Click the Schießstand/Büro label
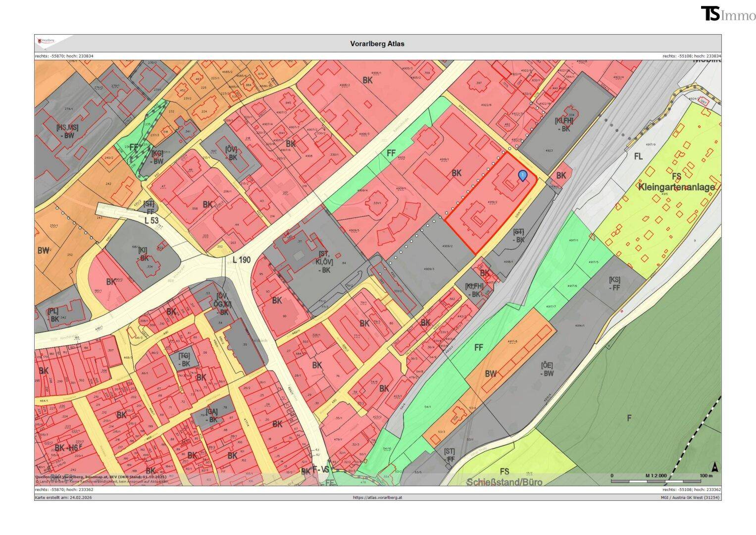Screen dimensions: 756x535 pos(504,482)
